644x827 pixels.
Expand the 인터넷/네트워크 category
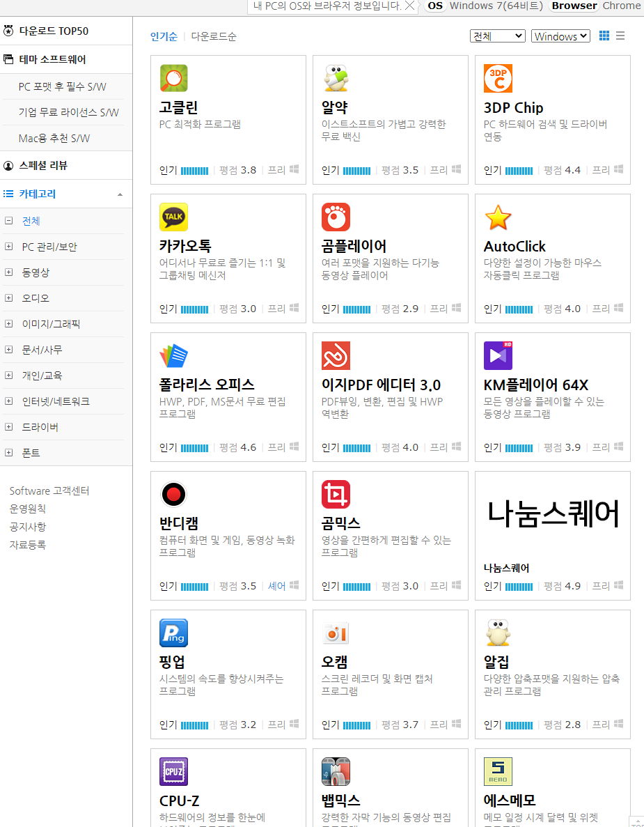click(x=8, y=401)
